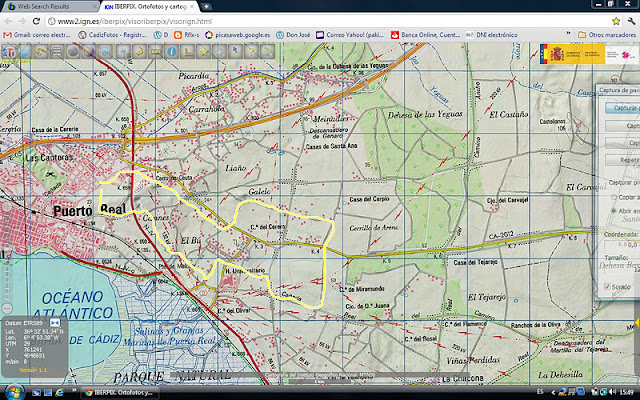Click the address bar URL
Viewport: 640px width, 400px height.
pos(135,21)
